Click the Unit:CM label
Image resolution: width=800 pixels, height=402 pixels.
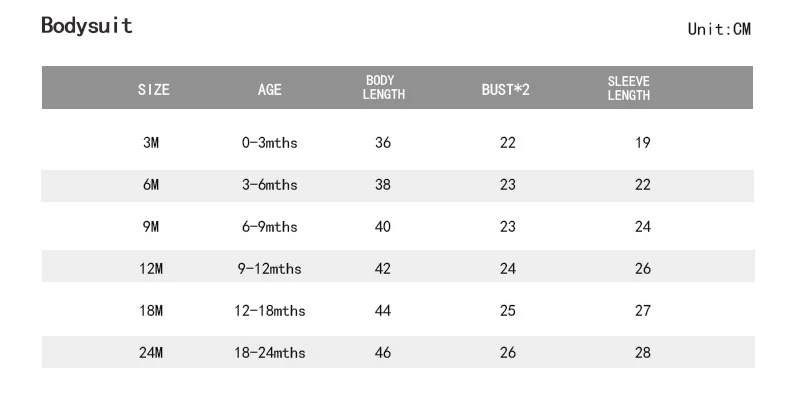719,29
